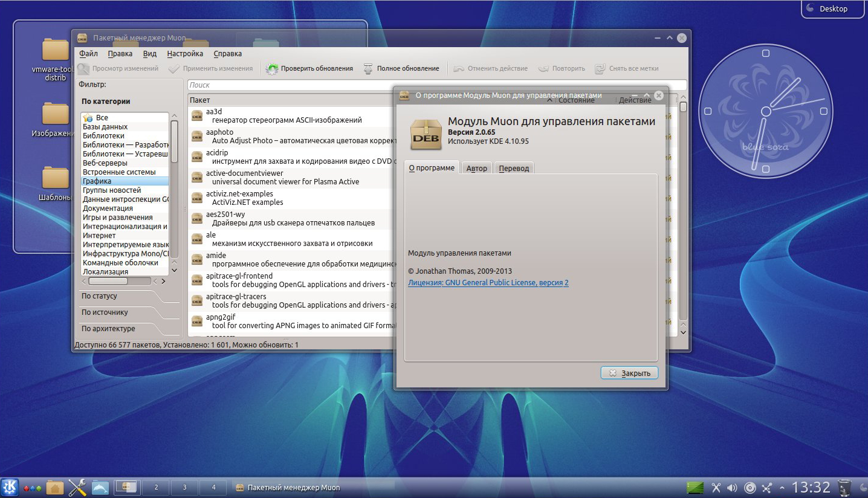Open the Настройка menu

pyautogui.click(x=185, y=53)
